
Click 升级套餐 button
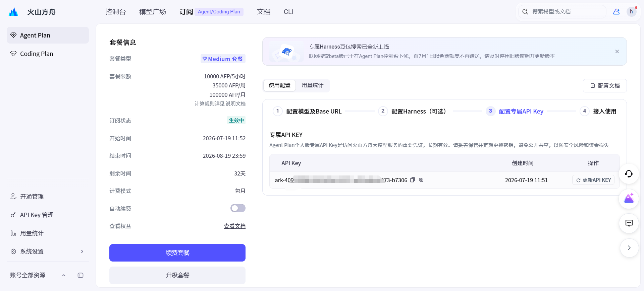177,275
